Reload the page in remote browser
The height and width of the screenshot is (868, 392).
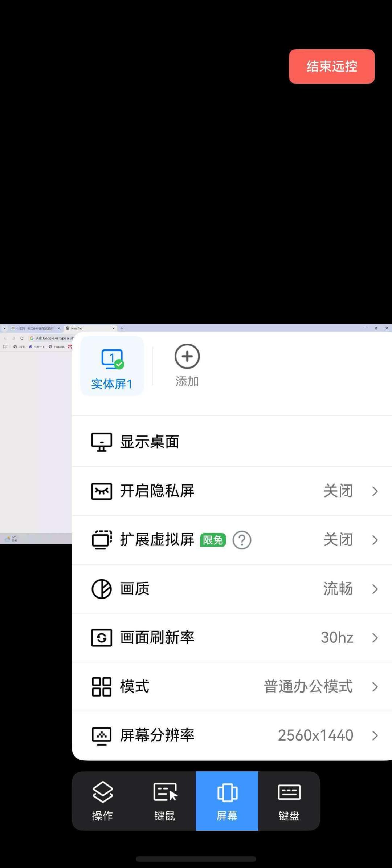[x=22, y=338]
